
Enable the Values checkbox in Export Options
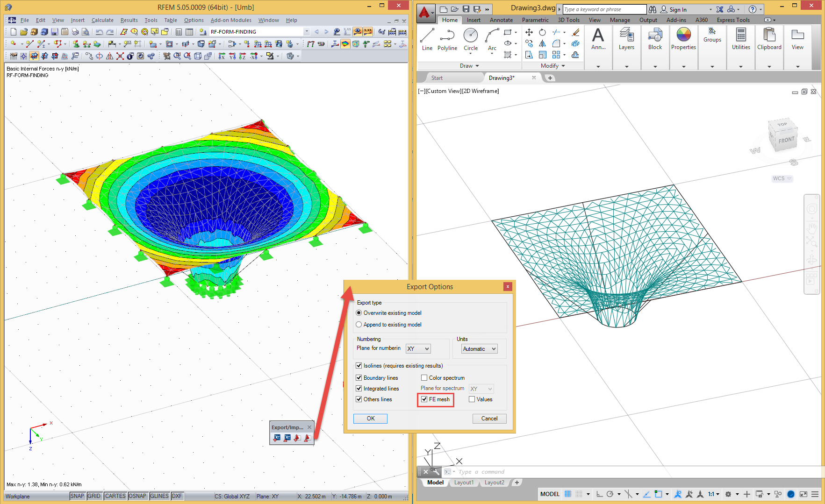(472, 399)
